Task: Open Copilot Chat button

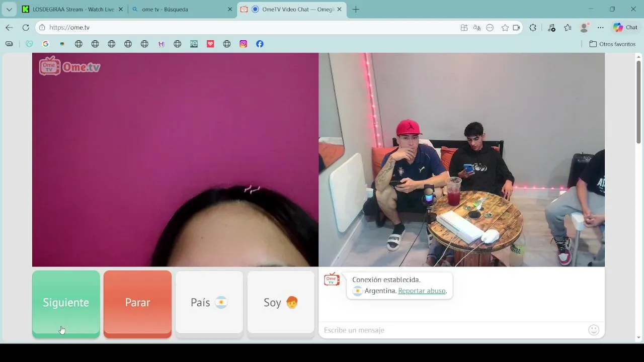Action: (x=625, y=28)
